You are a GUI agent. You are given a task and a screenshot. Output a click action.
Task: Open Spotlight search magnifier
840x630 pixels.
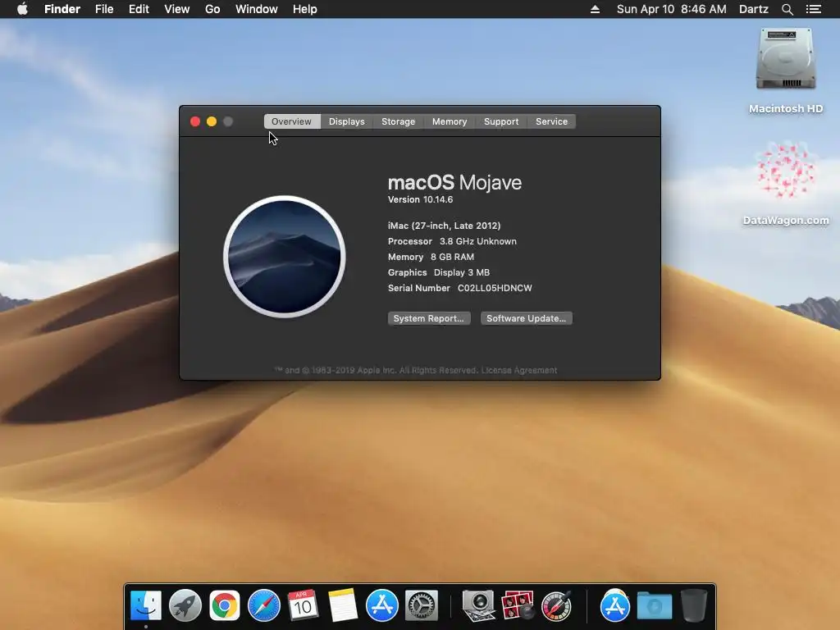[x=787, y=9]
